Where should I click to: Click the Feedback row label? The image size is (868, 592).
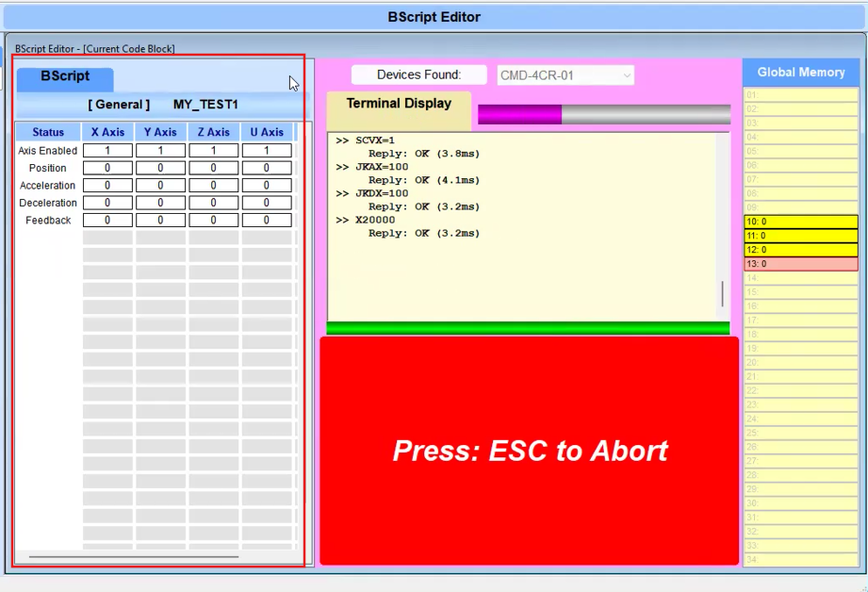click(48, 221)
